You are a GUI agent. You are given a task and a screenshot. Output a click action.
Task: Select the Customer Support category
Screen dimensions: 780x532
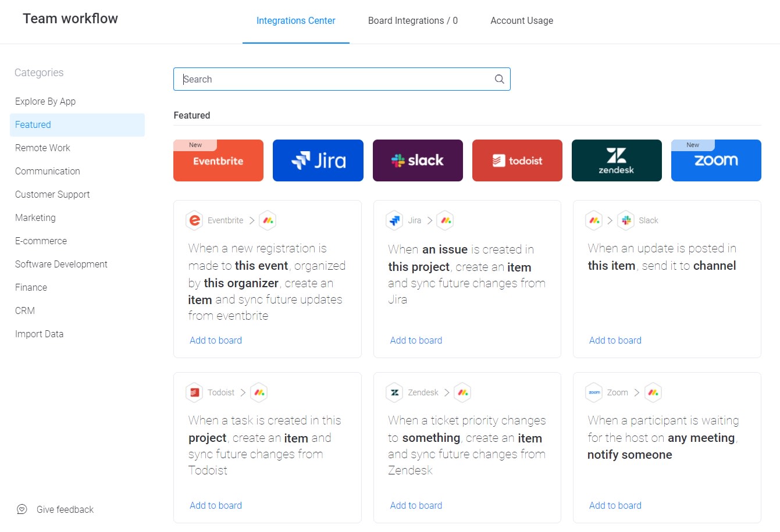pyautogui.click(x=77, y=194)
